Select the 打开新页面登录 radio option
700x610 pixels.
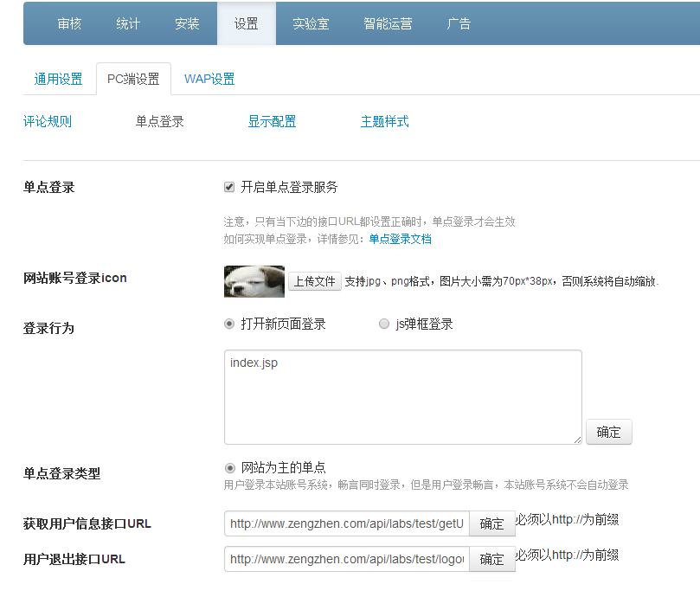(x=229, y=324)
